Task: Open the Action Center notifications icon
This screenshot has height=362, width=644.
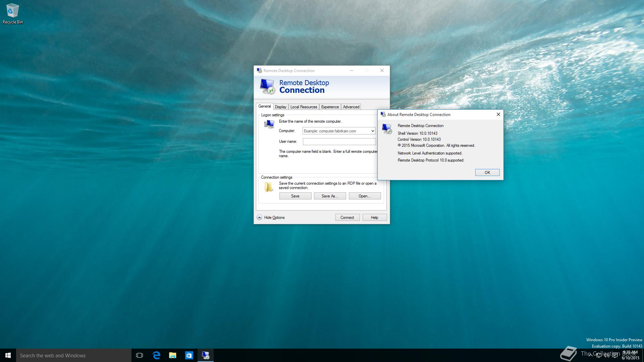Action: tap(615, 356)
